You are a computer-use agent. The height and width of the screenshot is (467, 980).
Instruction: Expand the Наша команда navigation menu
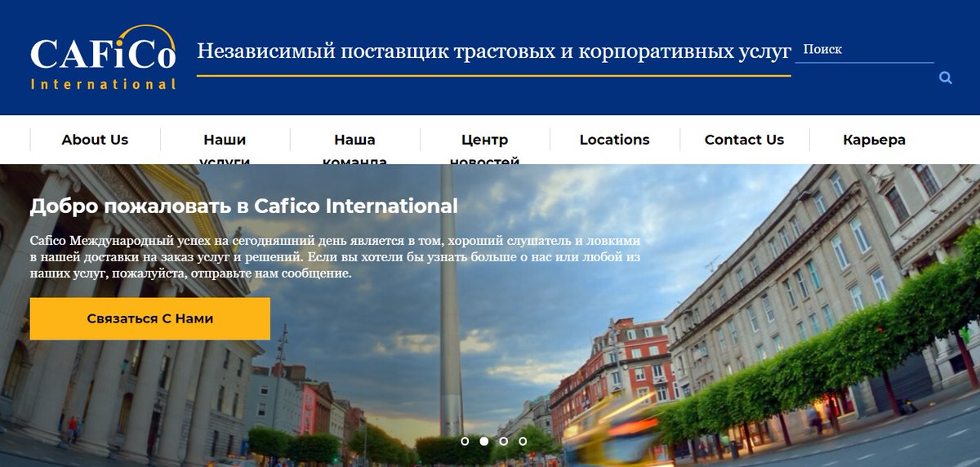pos(354,141)
